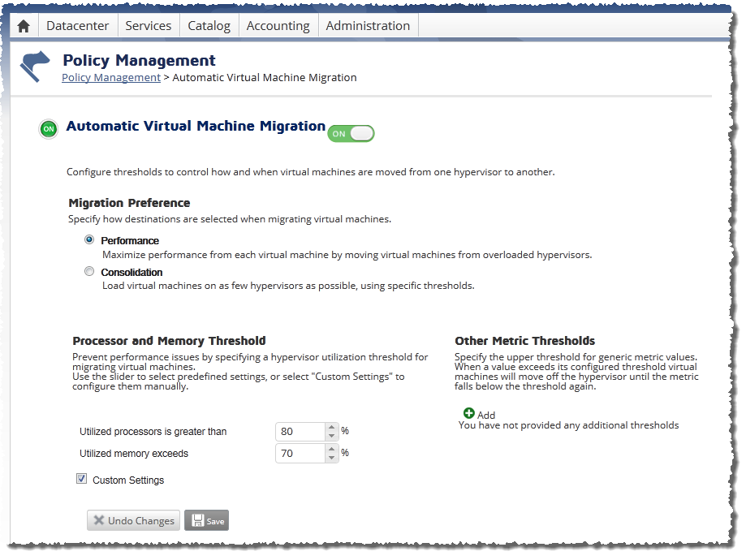The width and height of the screenshot is (746, 560).
Task: Click the Policy Management flag icon
Action: click(x=35, y=67)
